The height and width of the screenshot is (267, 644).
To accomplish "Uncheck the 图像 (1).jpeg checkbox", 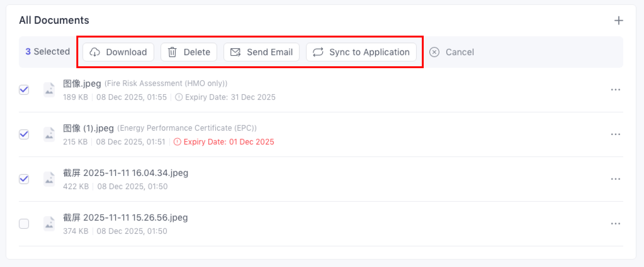I will [24, 134].
